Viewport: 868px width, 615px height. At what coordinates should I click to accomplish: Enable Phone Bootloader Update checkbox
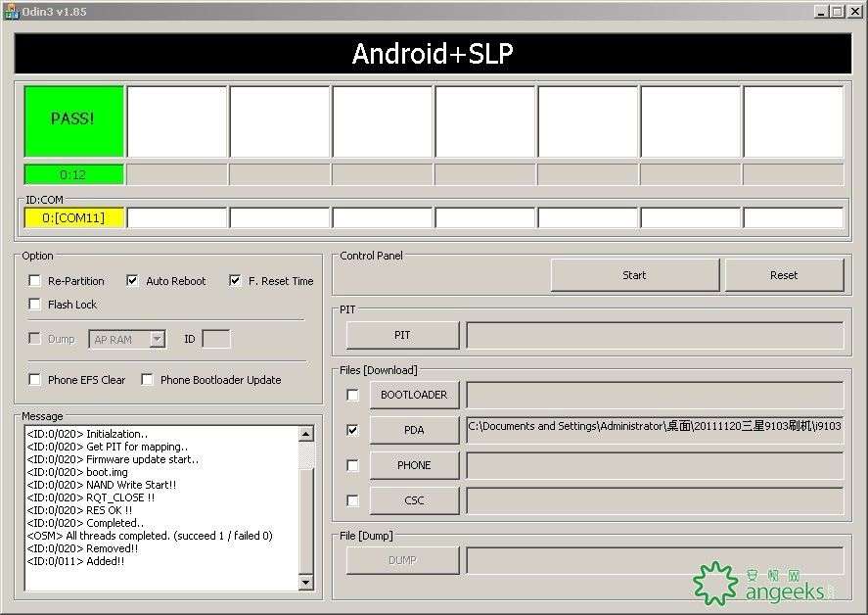point(147,380)
